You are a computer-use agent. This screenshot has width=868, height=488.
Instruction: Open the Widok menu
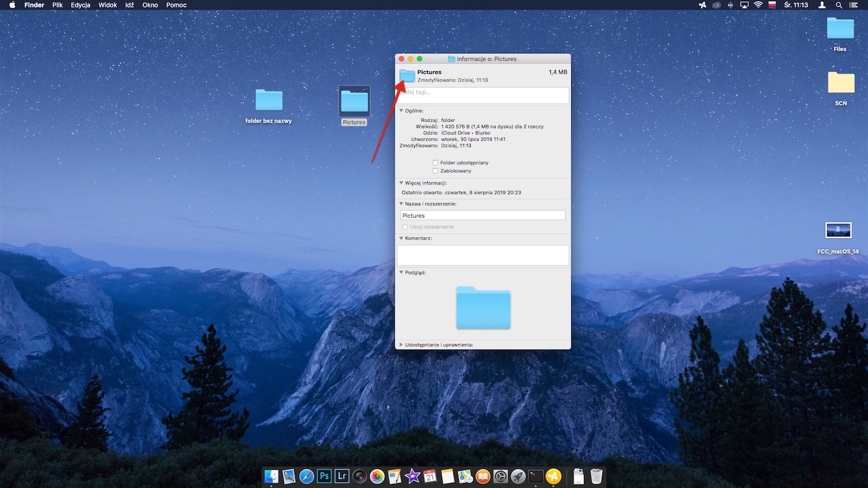click(108, 5)
